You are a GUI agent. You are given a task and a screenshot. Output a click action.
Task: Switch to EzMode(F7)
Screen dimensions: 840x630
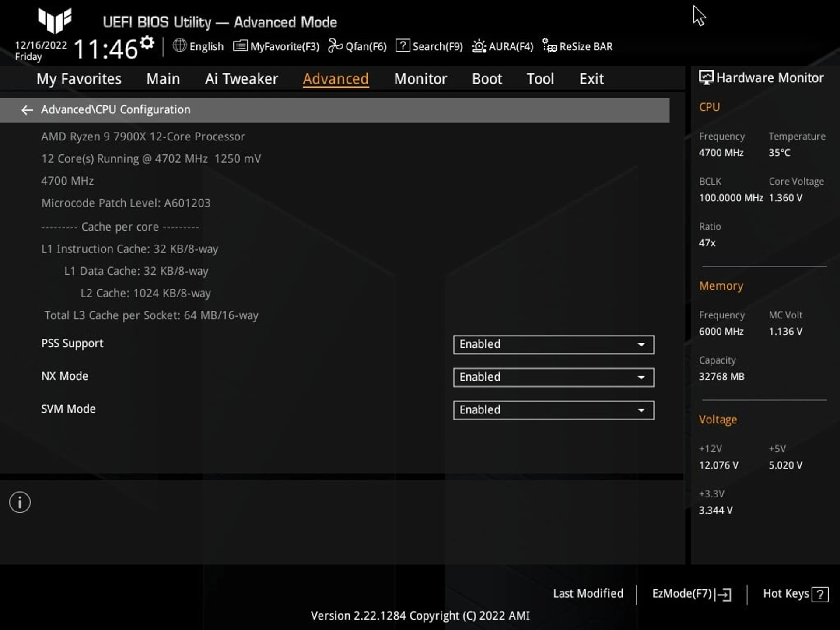pyautogui.click(x=692, y=594)
